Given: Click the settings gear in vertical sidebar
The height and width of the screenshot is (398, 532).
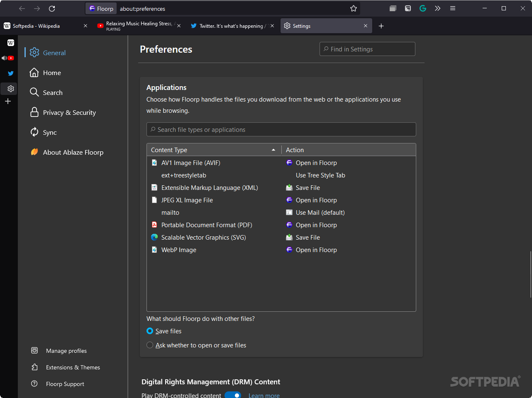Looking at the screenshot, I should (11, 88).
